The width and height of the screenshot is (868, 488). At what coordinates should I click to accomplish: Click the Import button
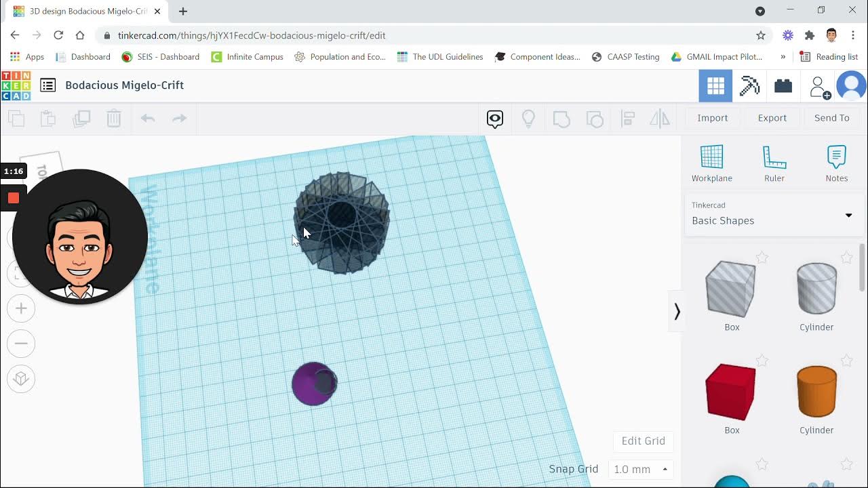coord(713,118)
